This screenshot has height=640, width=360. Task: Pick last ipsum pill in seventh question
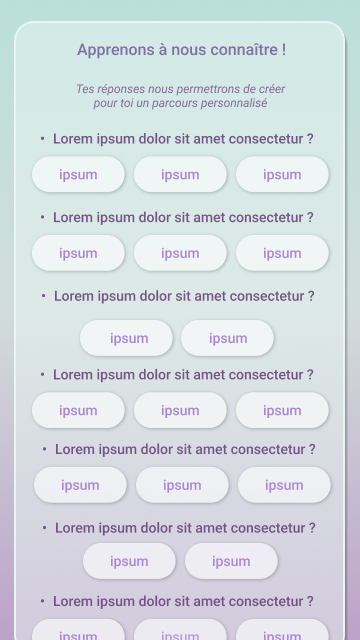(x=282, y=630)
